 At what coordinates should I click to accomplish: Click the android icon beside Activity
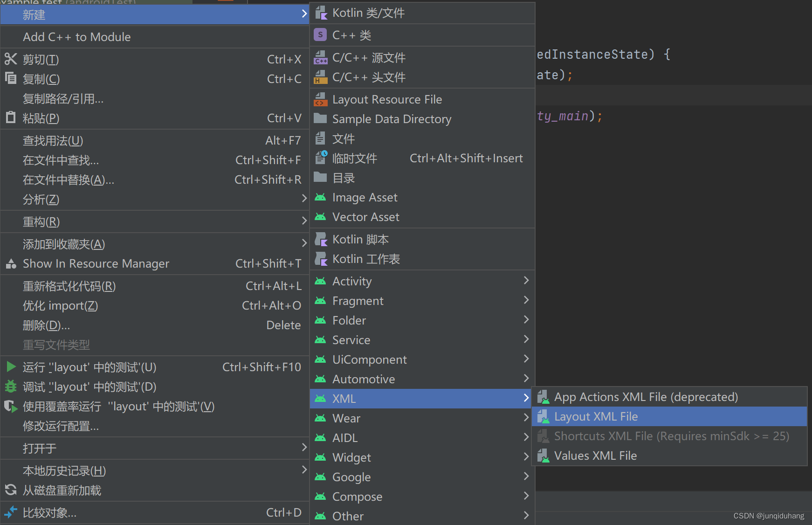coord(320,281)
